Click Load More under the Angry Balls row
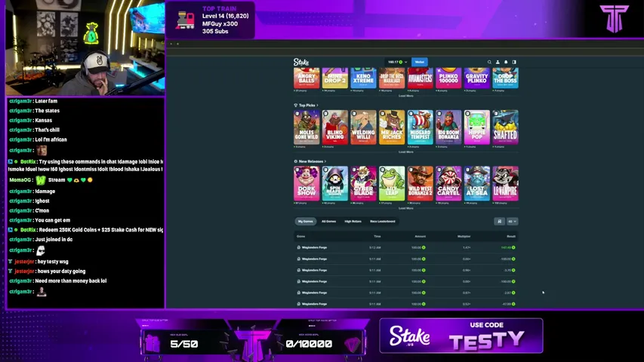 point(405,96)
